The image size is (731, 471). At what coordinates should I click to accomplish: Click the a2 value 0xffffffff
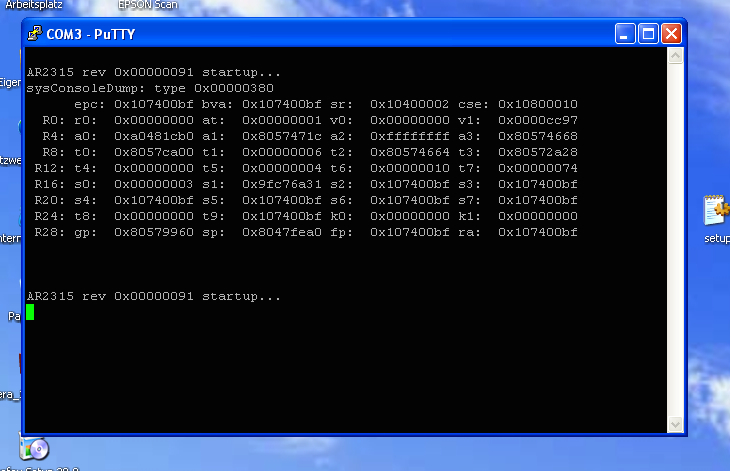[x=409, y=136]
